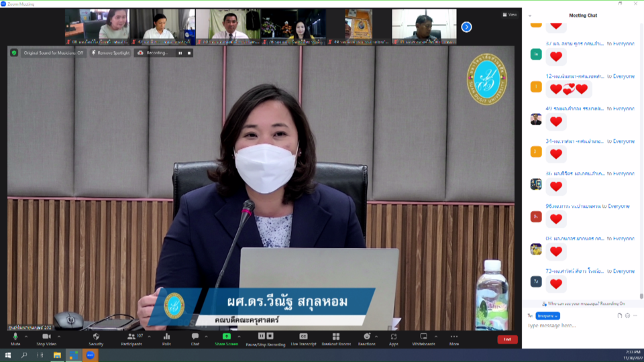Viewport: 644px width, 362px height.
Task: Choose recipient in Everyone dropdown
Action: (547, 316)
